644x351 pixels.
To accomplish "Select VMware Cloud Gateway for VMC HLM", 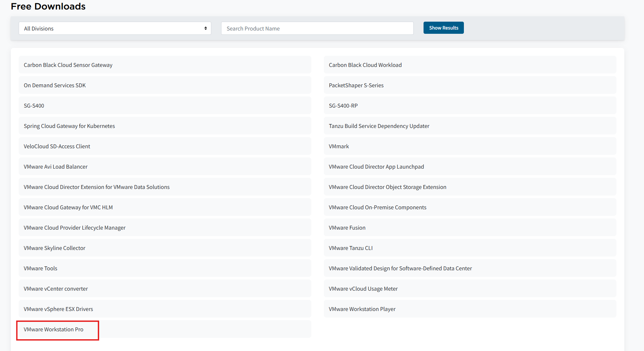I will [165, 207].
